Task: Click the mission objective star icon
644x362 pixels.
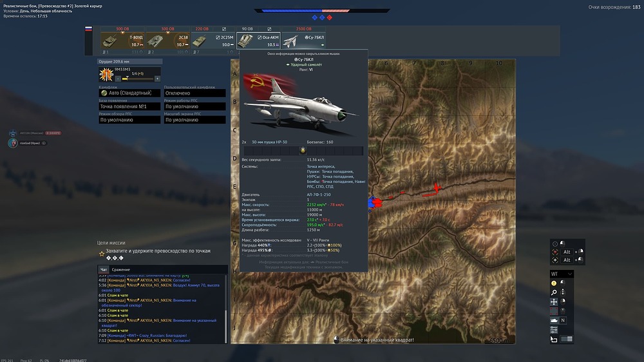Action: click(102, 254)
